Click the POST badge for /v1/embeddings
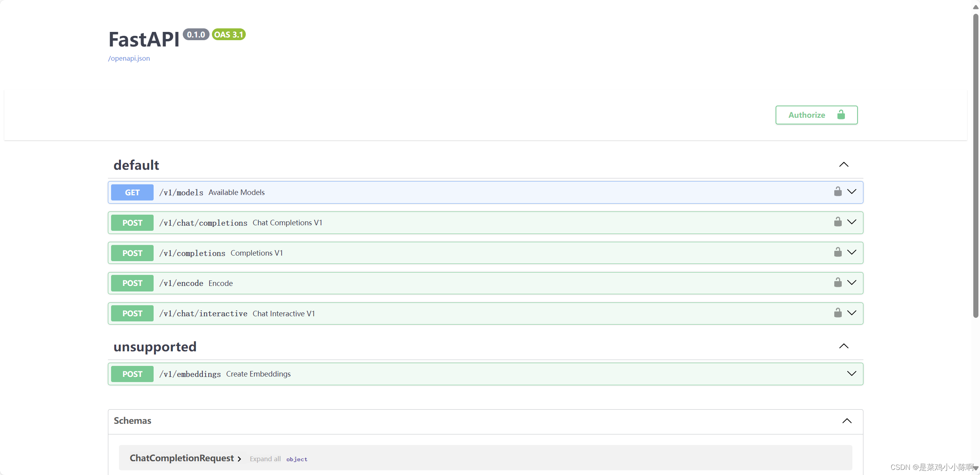 132,374
